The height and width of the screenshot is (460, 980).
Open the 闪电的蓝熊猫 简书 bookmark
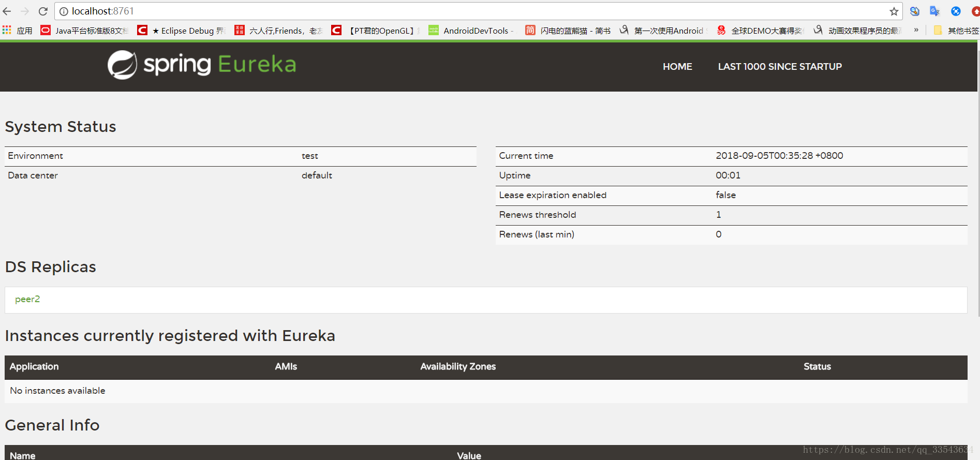[x=568, y=31]
